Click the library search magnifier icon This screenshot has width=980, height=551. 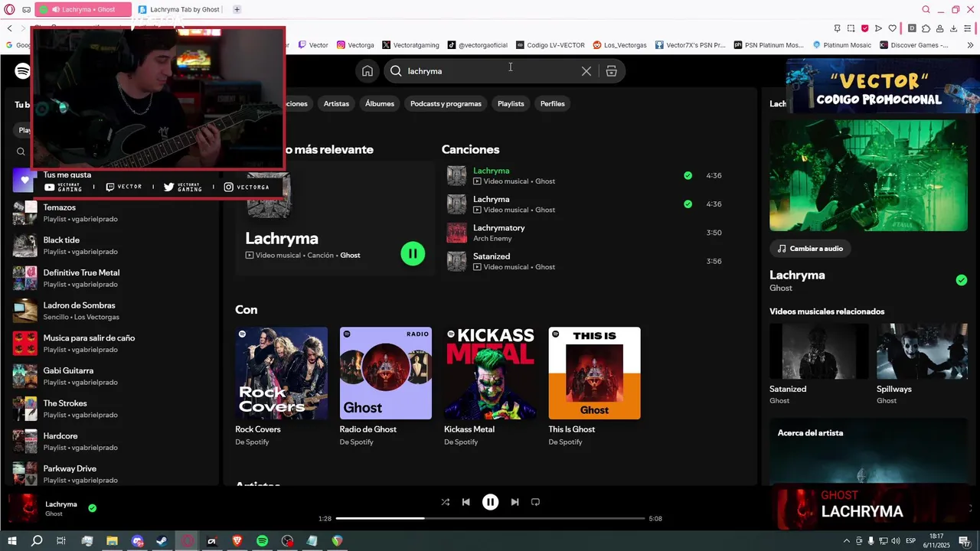pyautogui.click(x=21, y=152)
